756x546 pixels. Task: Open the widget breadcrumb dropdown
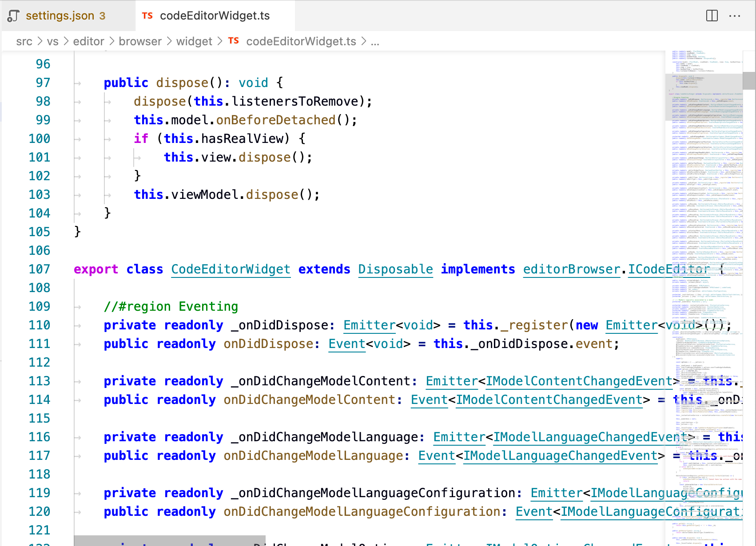[194, 41]
